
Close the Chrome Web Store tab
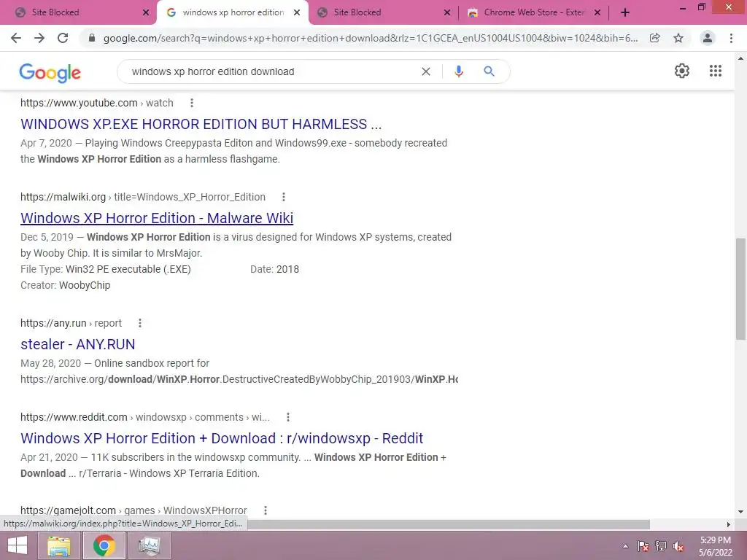tap(597, 12)
